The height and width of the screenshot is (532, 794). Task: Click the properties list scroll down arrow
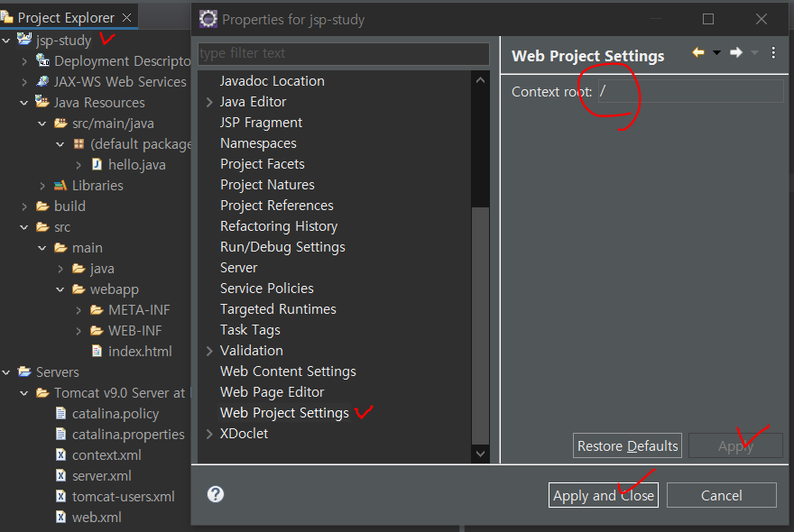click(x=480, y=454)
